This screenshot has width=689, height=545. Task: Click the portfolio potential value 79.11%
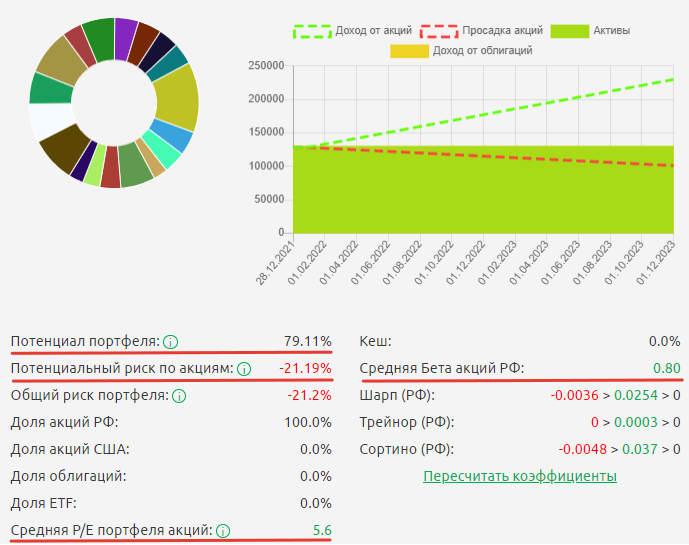[307, 342]
